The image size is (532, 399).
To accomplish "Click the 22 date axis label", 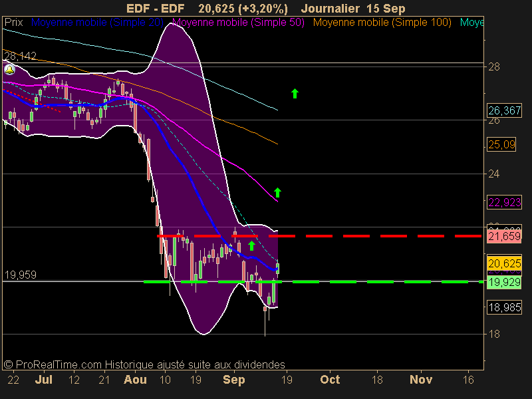I will pos(13,379).
